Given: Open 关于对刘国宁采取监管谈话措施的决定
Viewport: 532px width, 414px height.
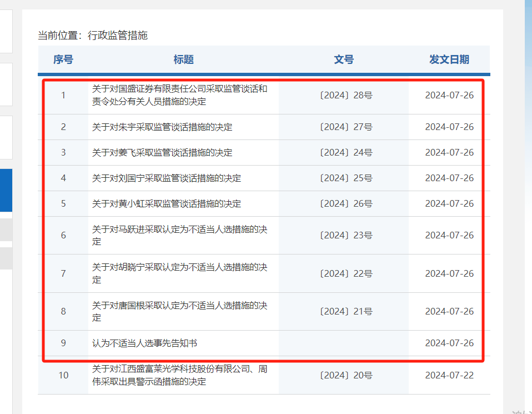Looking at the screenshot, I should point(167,178).
